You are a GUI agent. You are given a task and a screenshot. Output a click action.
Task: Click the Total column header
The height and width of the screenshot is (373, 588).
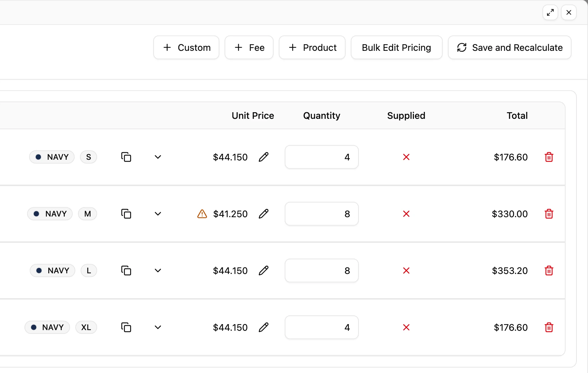tap(517, 116)
